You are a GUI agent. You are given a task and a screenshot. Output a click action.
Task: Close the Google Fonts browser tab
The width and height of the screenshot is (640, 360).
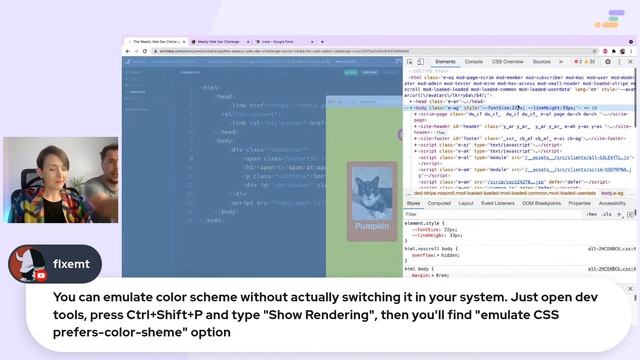[312, 42]
